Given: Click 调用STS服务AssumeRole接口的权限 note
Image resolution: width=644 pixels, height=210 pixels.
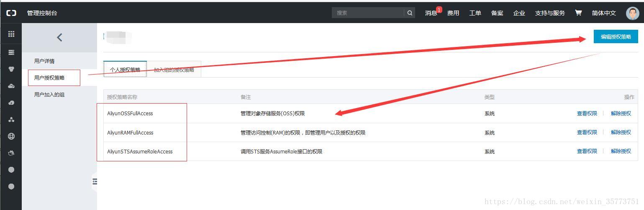Looking at the screenshot, I should pos(282,151).
